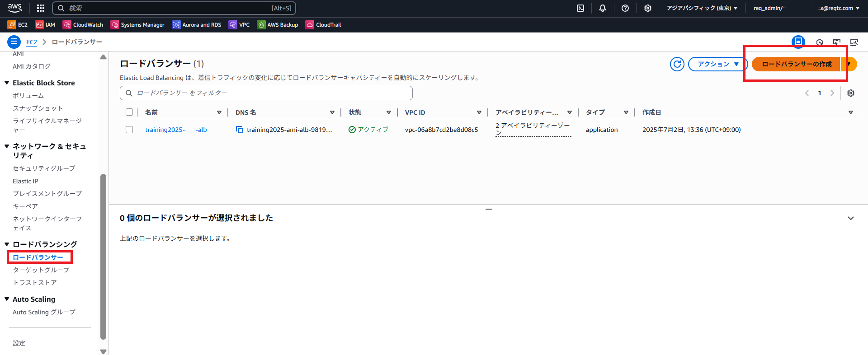868x355 pixels.
Task: Open キーペア in the sidebar
Action: pyautogui.click(x=25, y=206)
